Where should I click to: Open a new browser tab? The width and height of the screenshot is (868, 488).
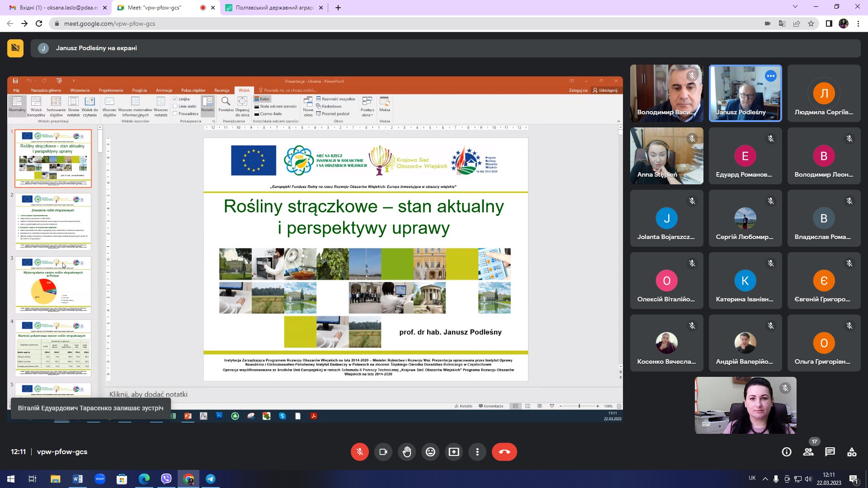click(338, 8)
